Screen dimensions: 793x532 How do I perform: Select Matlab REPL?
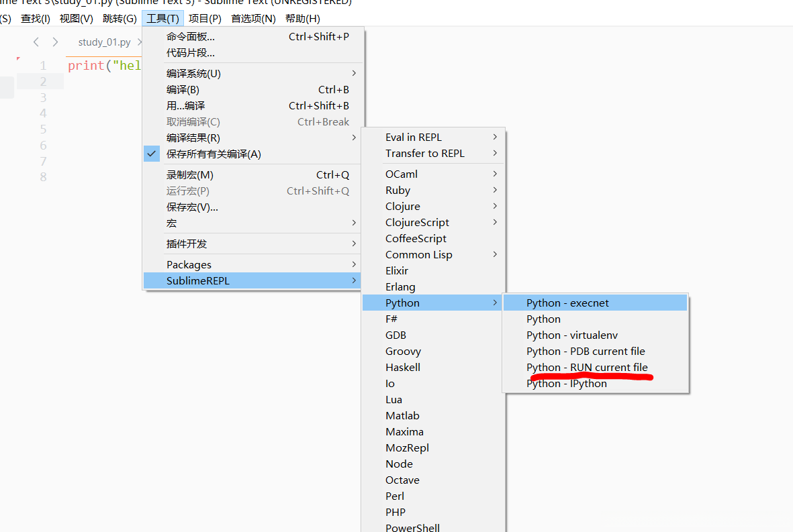[x=433, y=416]
